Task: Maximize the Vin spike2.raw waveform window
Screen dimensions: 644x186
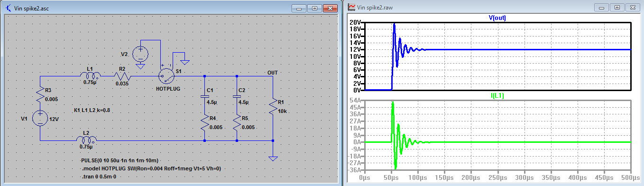Action: tap(617, 7)
